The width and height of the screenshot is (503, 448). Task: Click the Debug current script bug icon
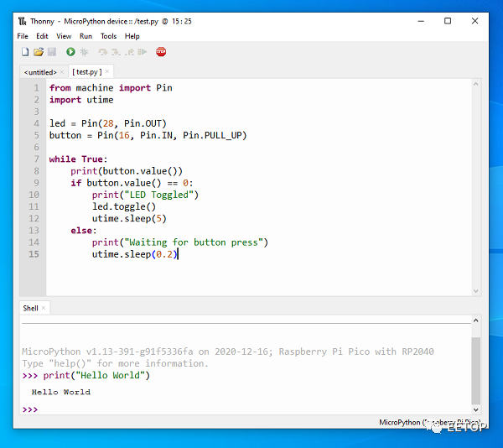pos(84,52)
